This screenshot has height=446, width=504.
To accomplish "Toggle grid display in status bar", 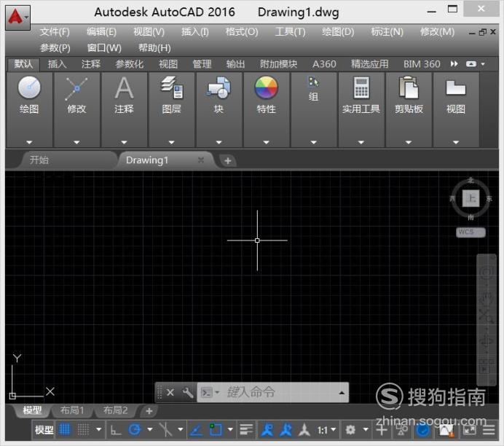I will [65, 429].
